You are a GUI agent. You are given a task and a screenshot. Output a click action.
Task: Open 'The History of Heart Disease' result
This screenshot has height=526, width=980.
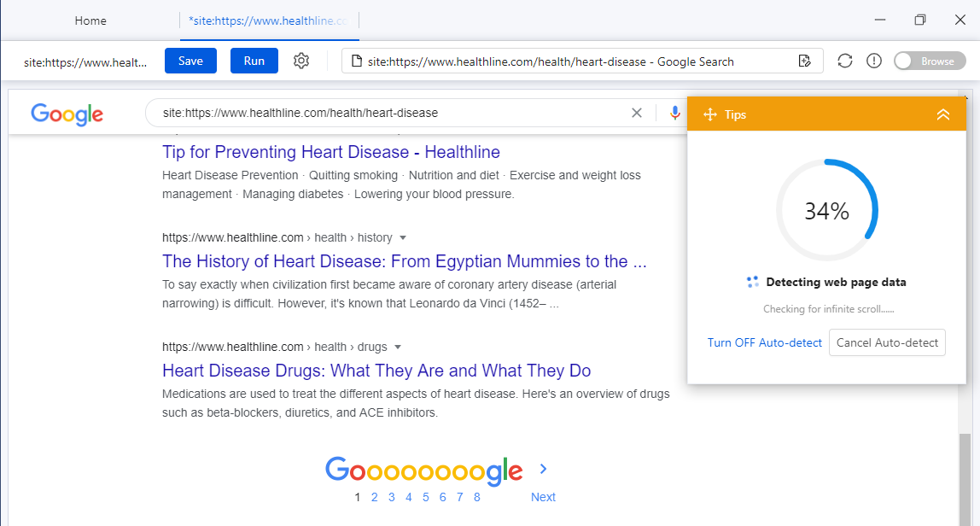pos(405,260)
